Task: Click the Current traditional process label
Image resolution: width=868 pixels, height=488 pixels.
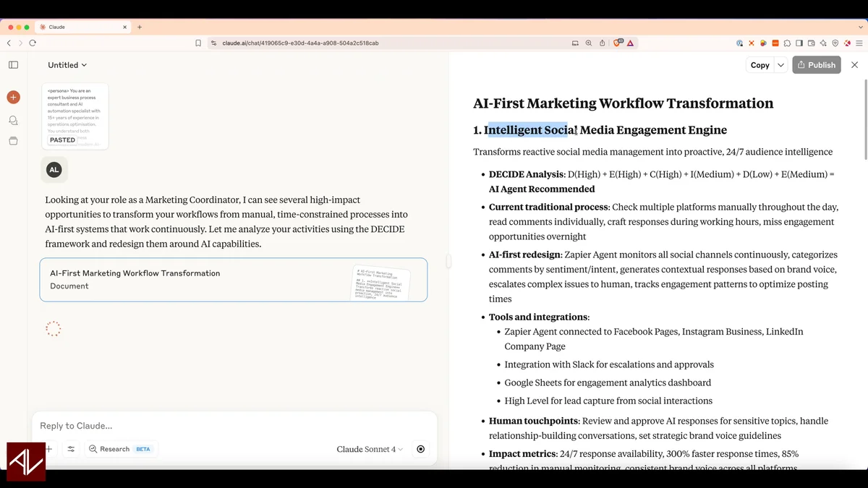Action: click(548, 207)
